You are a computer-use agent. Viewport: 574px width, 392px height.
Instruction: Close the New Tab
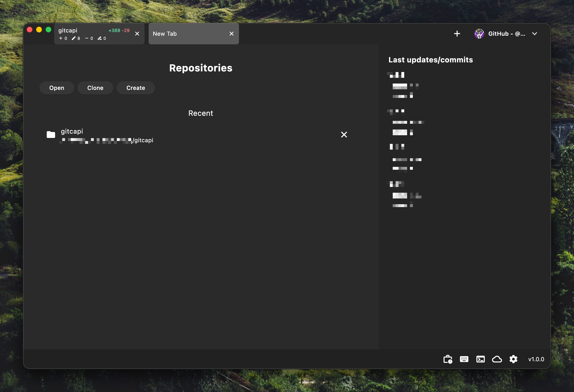[231, 34]
